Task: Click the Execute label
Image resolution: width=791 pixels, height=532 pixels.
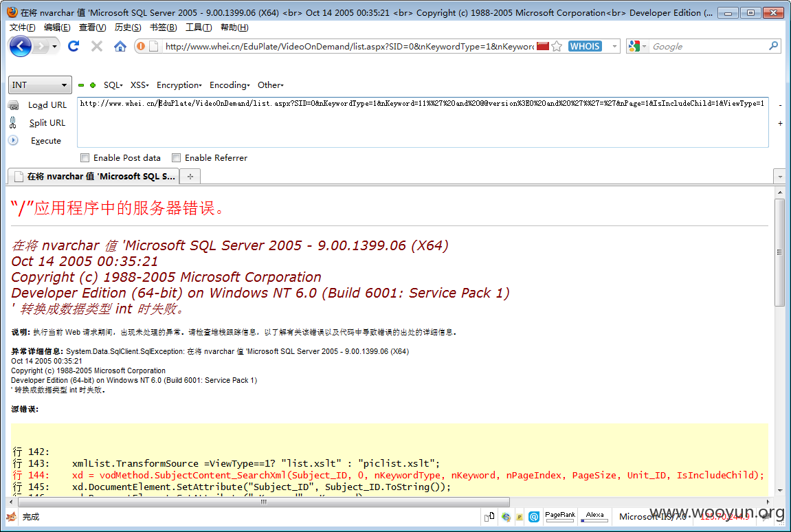Action: click(46, 141)
